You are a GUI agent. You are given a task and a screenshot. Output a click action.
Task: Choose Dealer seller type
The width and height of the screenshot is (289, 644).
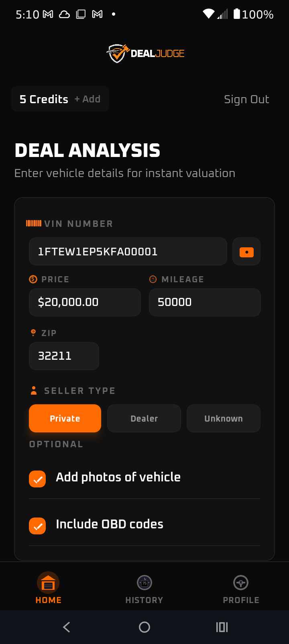click(x=144, y=418)
